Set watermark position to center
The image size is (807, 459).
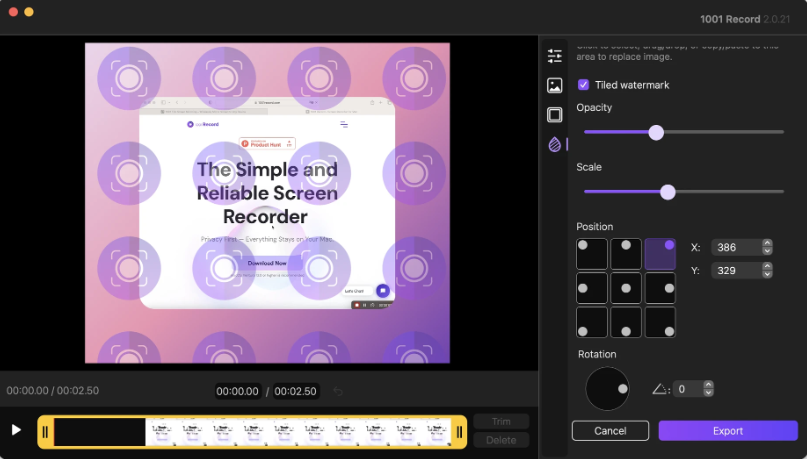click(x=626, y=288)
